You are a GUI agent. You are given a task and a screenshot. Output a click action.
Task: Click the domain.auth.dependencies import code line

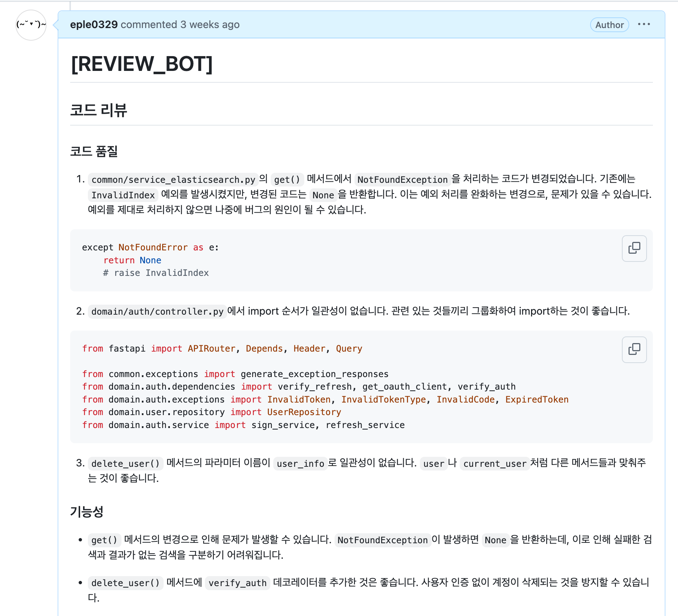(x=299, y=386)
